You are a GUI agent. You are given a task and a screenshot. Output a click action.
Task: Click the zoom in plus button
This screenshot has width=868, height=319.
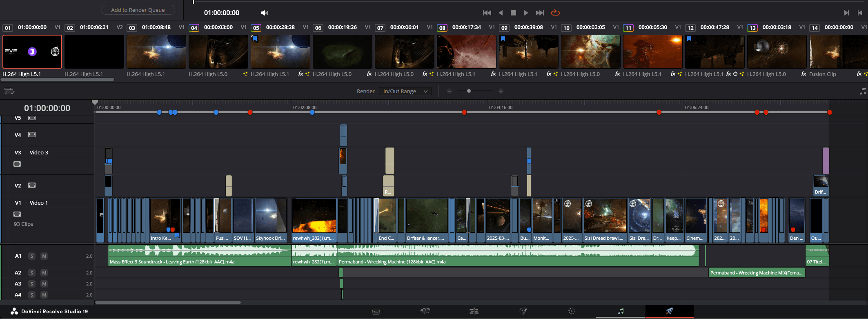(501, 91)
